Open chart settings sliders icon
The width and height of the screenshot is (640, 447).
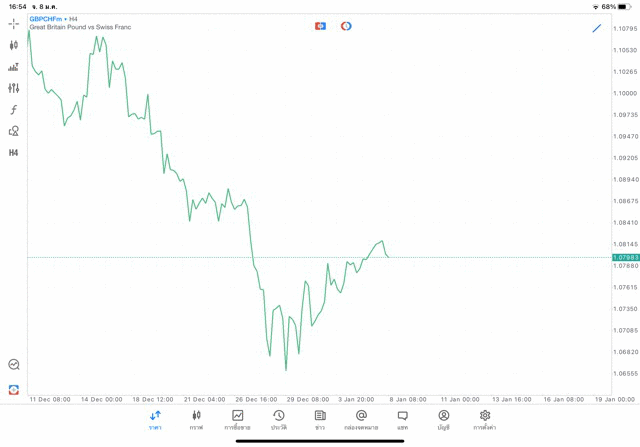point(13,88)
